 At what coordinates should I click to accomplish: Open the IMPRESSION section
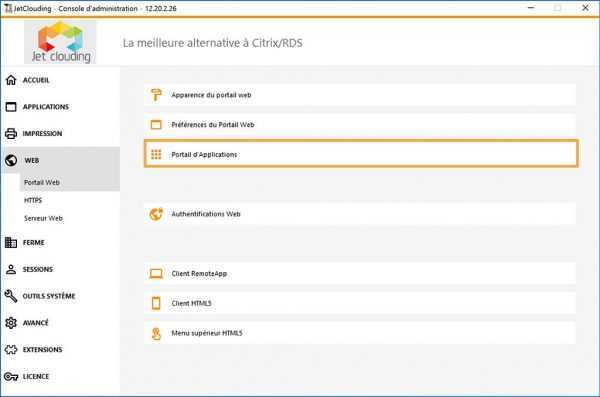[42, 134]
